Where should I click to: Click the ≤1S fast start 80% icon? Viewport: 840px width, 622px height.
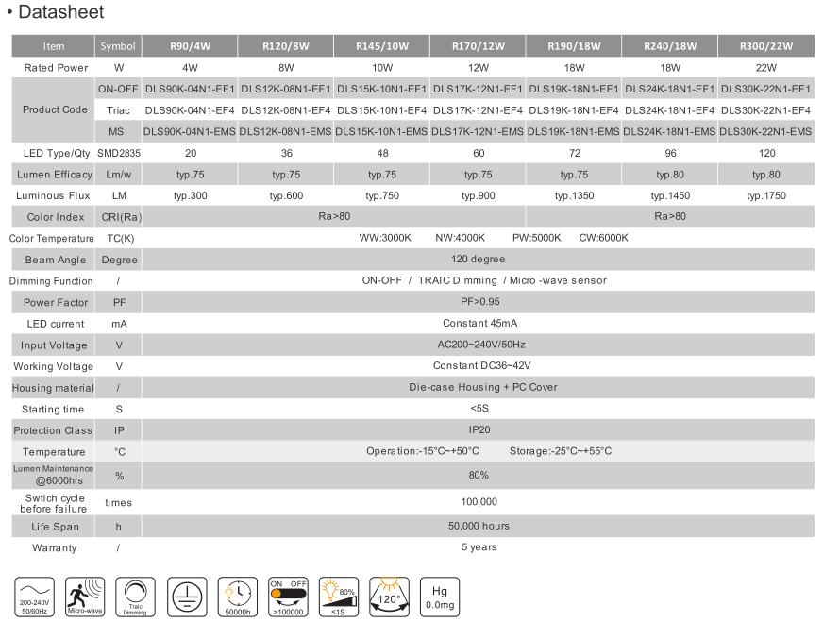pyautogui.click(x=338, y=597)
